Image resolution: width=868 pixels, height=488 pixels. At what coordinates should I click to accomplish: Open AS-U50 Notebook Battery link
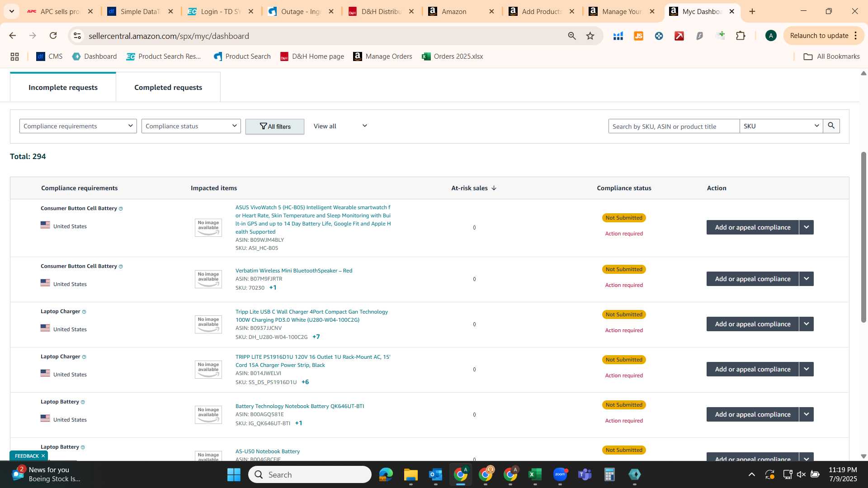tap(267, 451)
